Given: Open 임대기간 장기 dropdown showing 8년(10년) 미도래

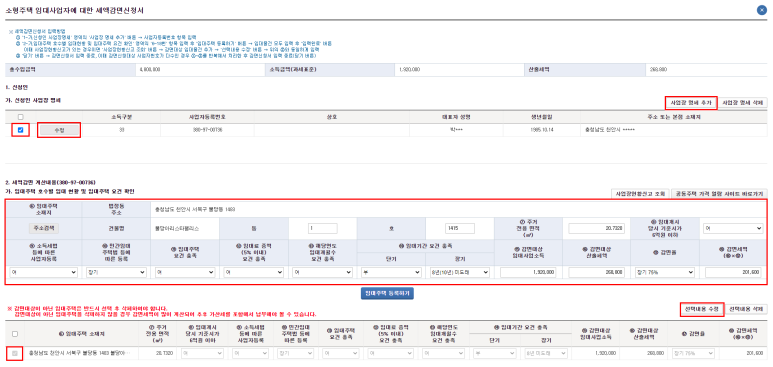Looking at the screenshot, I should [x=459, y=272].
